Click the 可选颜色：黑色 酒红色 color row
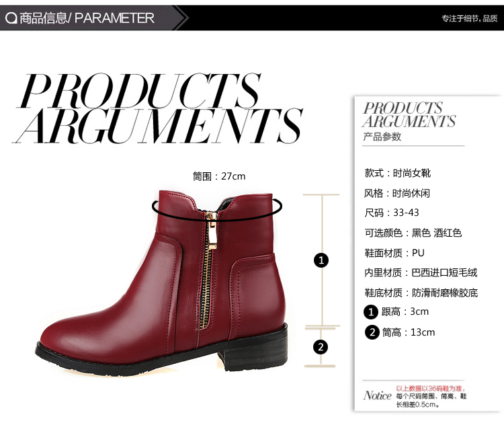Image resolution: width=504 pixels, height=421 pixels. pos(413,233)
